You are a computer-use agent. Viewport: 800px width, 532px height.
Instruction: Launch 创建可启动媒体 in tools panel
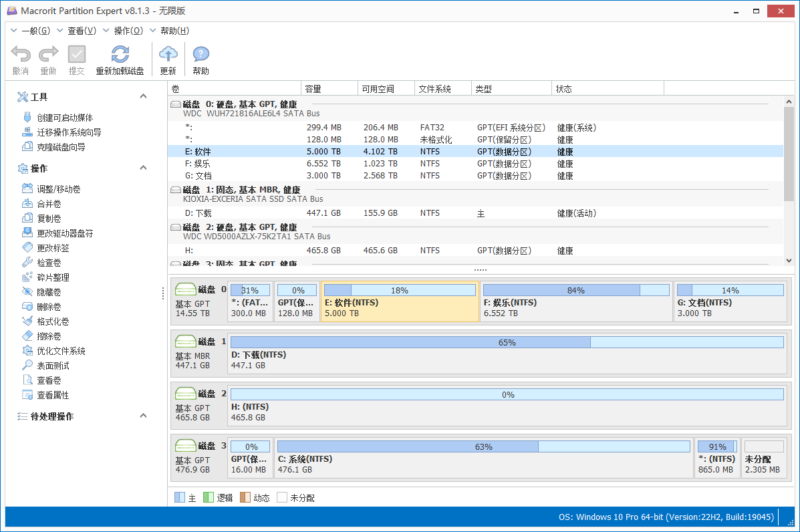tap(65, 118)
